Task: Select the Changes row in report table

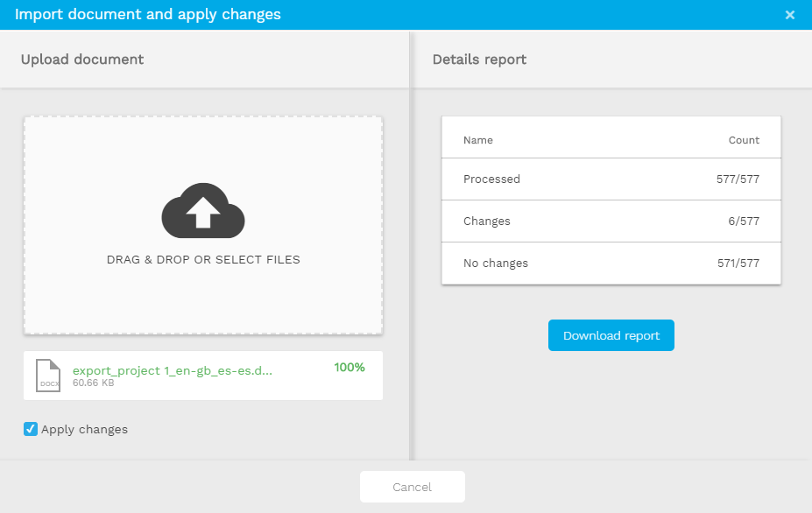Action: (611, 221)
